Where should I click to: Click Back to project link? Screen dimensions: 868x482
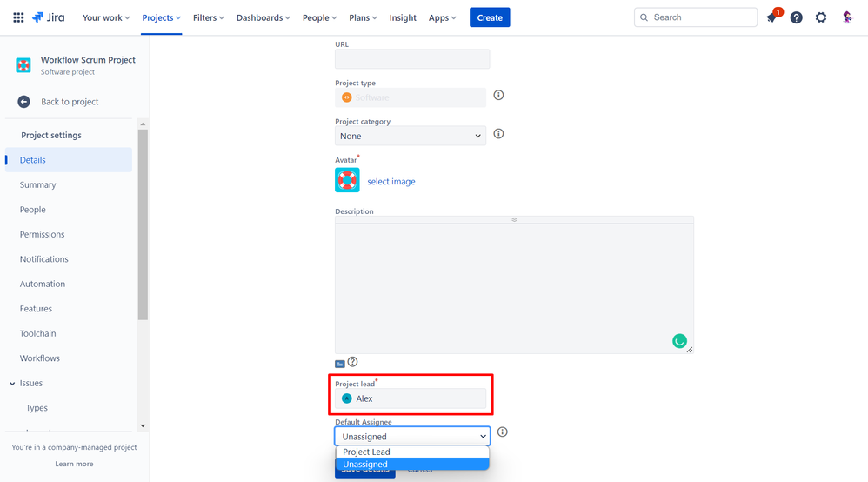[x=70, y=102]
